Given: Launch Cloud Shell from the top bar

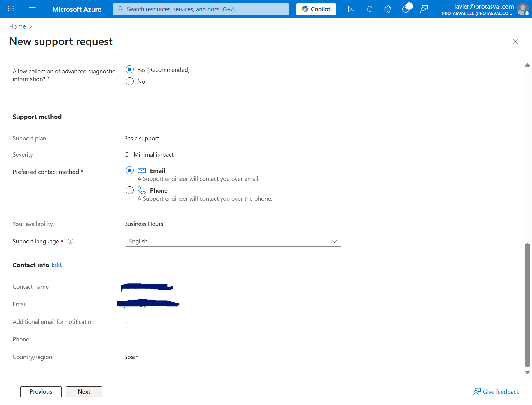Looking at the screenshot, I should [352, 9].
